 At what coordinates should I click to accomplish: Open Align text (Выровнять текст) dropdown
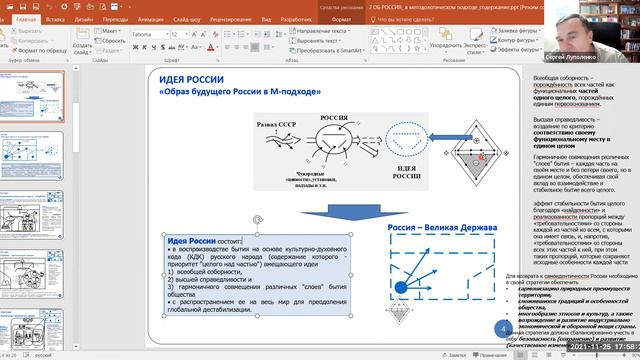click(x=315, y=41)
